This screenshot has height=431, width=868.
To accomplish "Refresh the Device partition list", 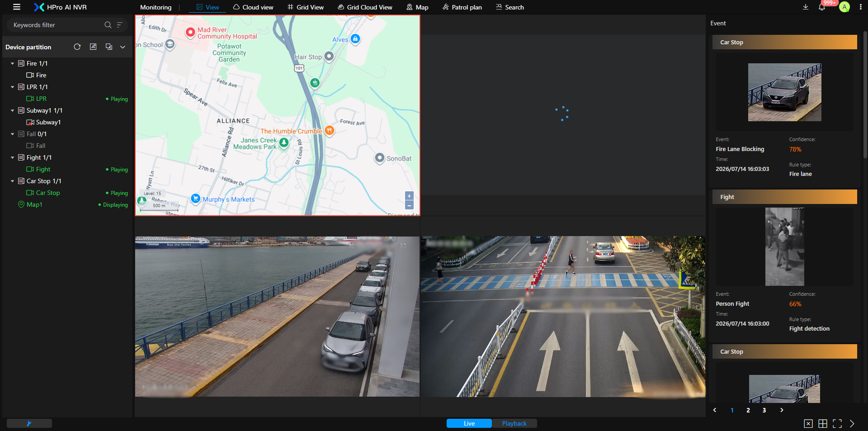I will pyautogui.click(x=77, y=47).
